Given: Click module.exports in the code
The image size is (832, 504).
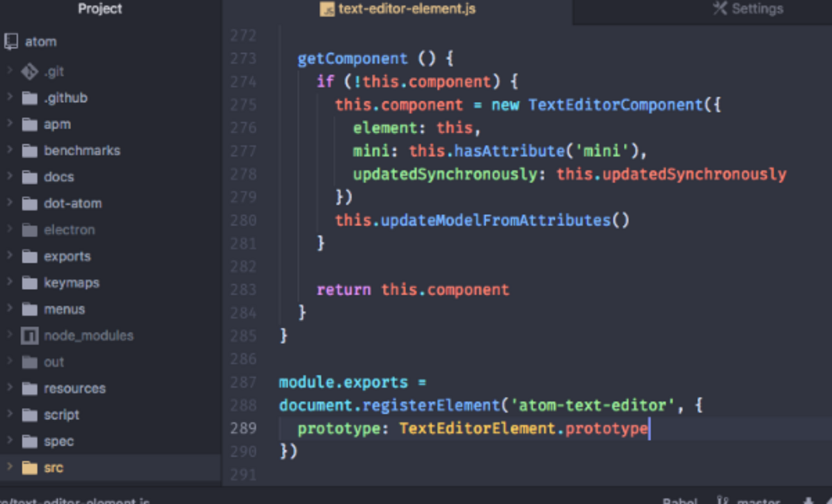Looking at the screenshot, I should [x=344, y=382].
